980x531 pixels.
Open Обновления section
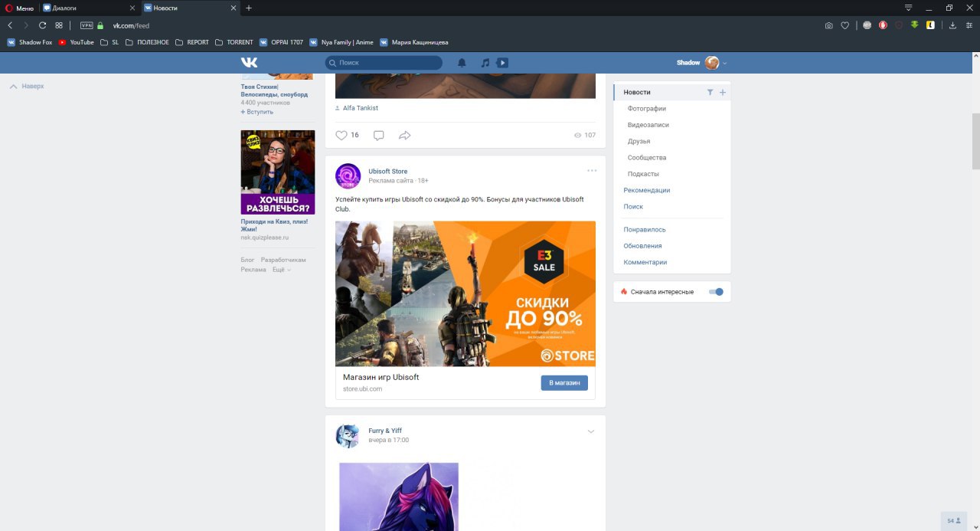(x=642, y=246)
